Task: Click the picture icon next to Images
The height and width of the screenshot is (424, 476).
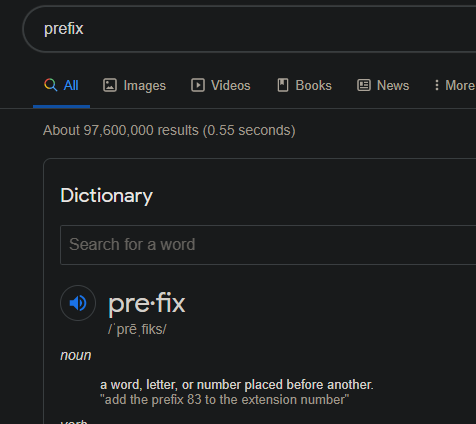Action: pyautogui.click(x=110, y=85)
